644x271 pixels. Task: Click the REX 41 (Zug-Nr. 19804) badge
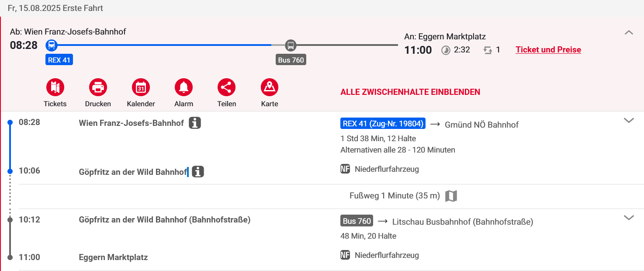click(383, 124)
